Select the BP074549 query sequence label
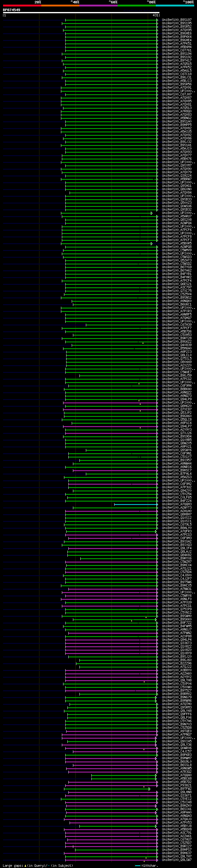The image size is (197, 868). click(11, 10)
